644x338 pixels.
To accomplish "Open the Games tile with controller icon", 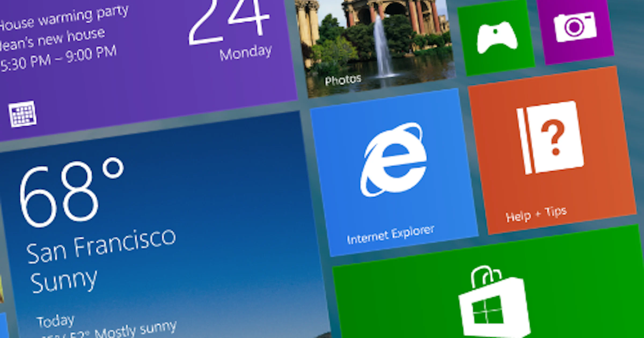I will coord(496,38).
